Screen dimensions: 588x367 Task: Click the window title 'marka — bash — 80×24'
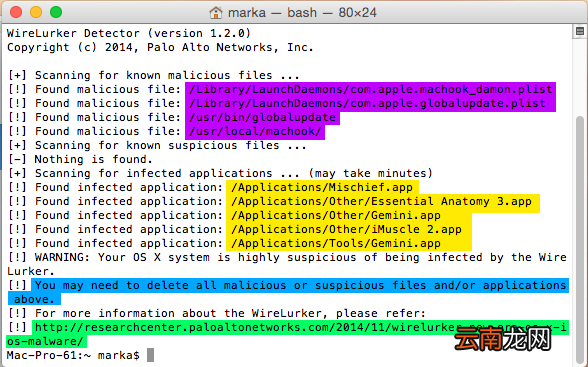coord(302,12)
